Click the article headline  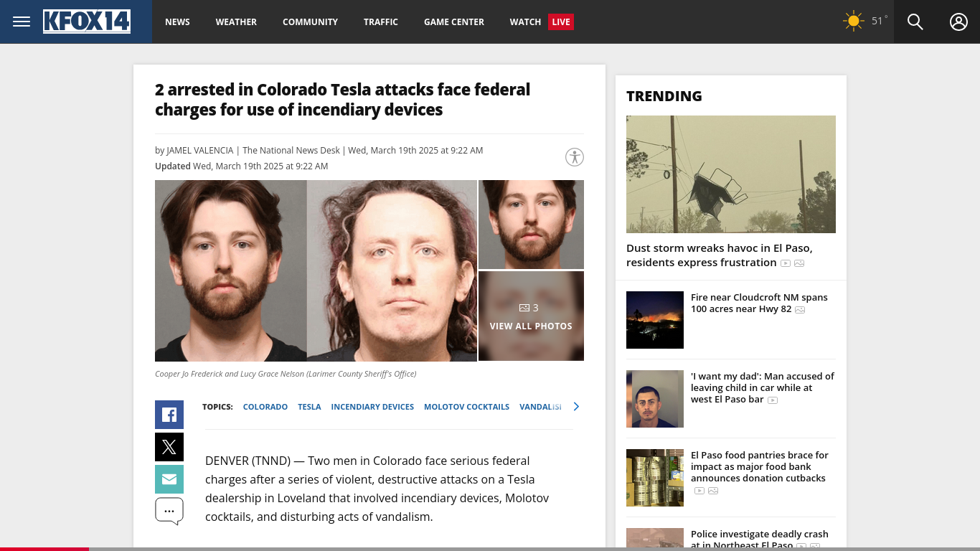tap(343, 100)
